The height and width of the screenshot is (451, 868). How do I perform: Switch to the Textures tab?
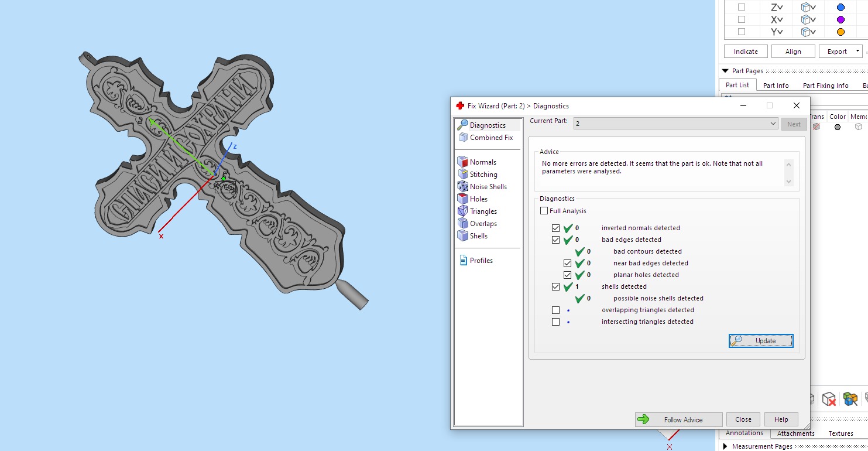pyautogui.click(x=841, y=433)
